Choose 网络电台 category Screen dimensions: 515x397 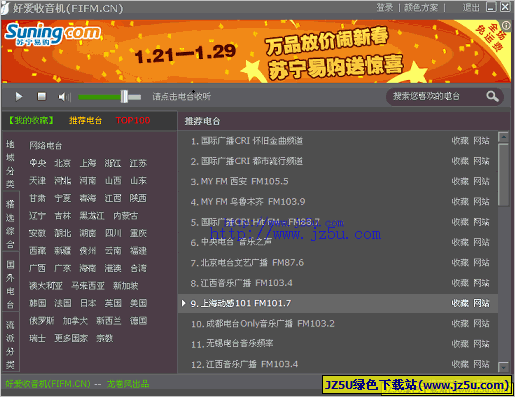click(46, 146)
